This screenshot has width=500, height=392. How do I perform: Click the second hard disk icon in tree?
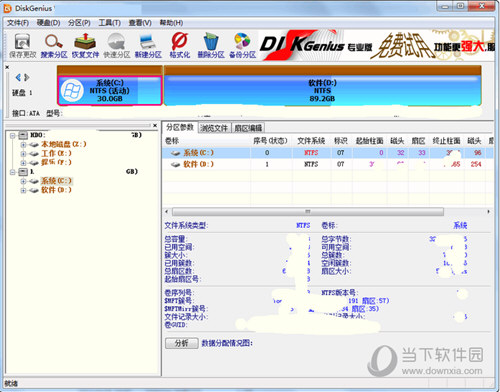23,172
